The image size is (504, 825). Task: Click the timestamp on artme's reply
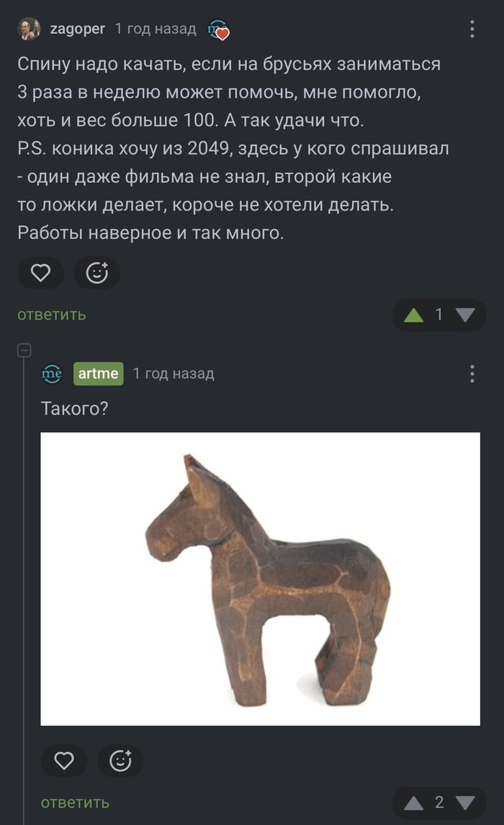click(174, 374)
